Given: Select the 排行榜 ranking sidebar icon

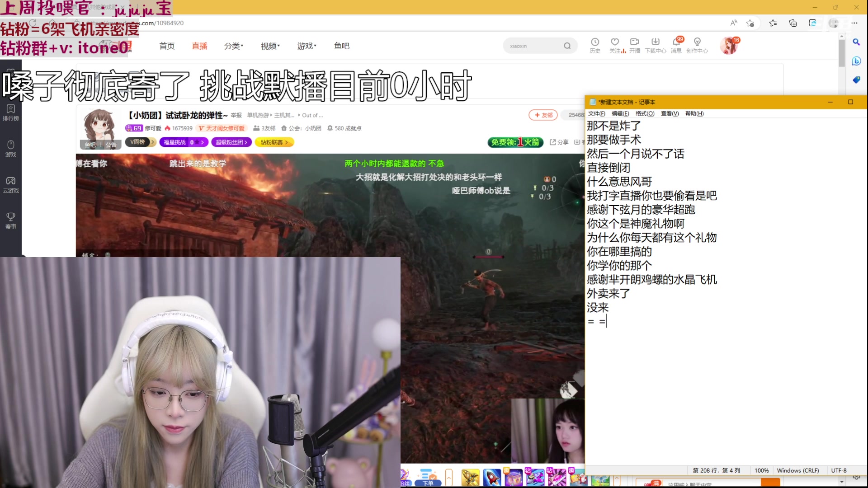Looking at the screenshot, I should click(x=10, y=112).
